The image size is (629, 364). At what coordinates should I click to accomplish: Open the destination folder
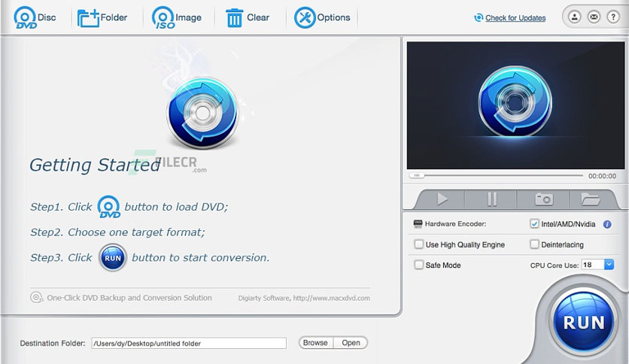point(351,343)
